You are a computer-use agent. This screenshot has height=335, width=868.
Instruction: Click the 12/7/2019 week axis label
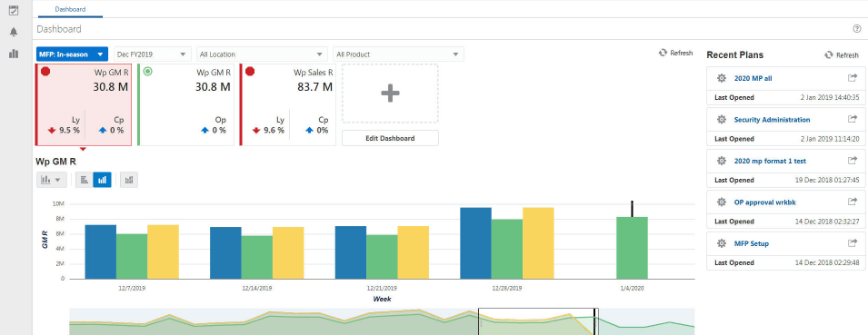click(132, 289)
